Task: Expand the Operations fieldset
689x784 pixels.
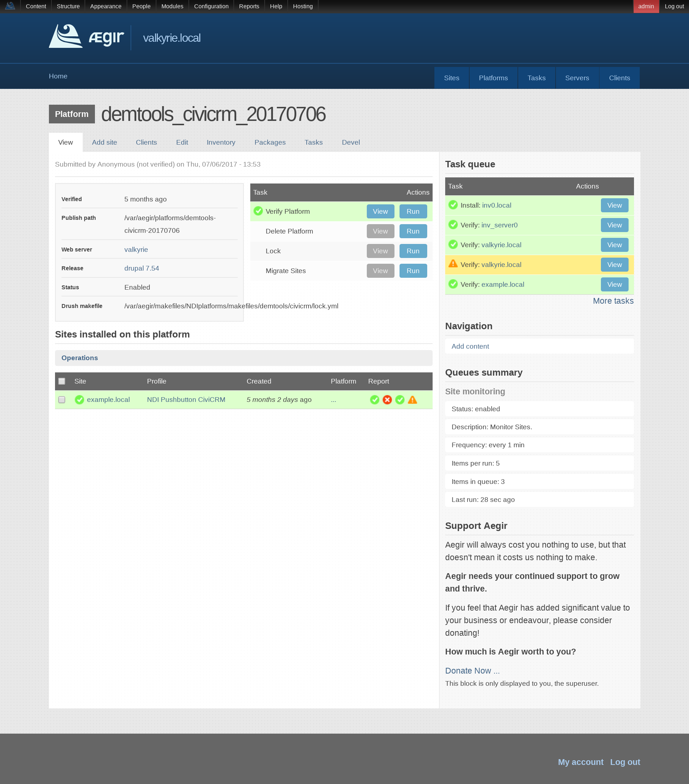Action: (x=79, y=358)
